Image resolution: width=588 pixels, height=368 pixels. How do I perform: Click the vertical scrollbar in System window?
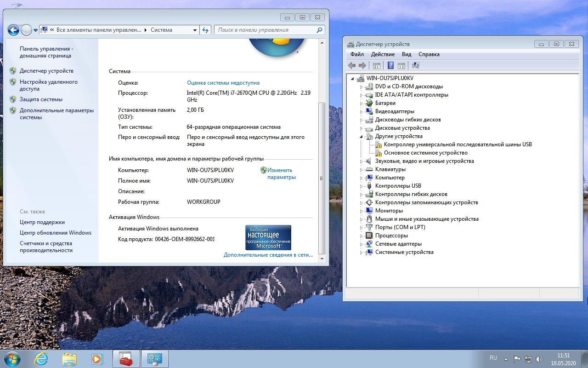point(322,178)
